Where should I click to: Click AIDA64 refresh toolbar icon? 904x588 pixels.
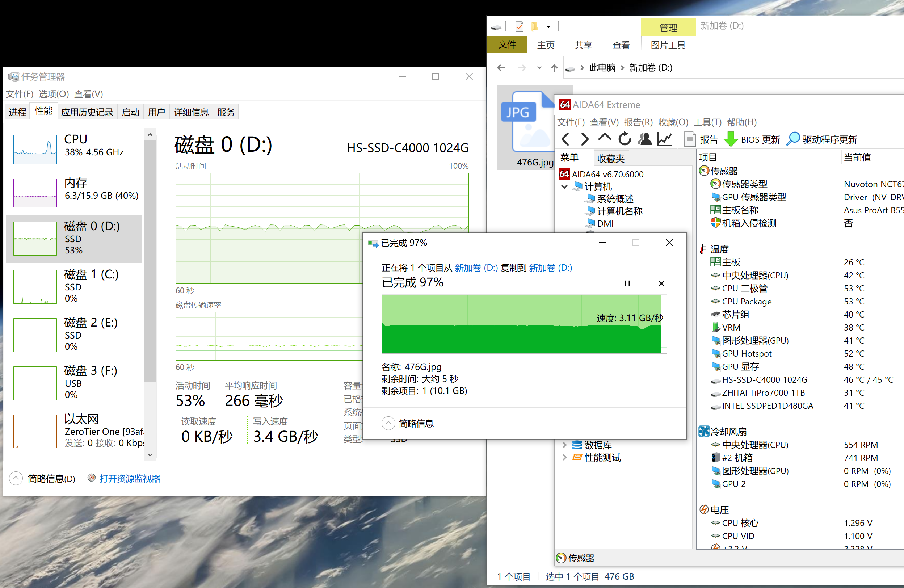625,139
